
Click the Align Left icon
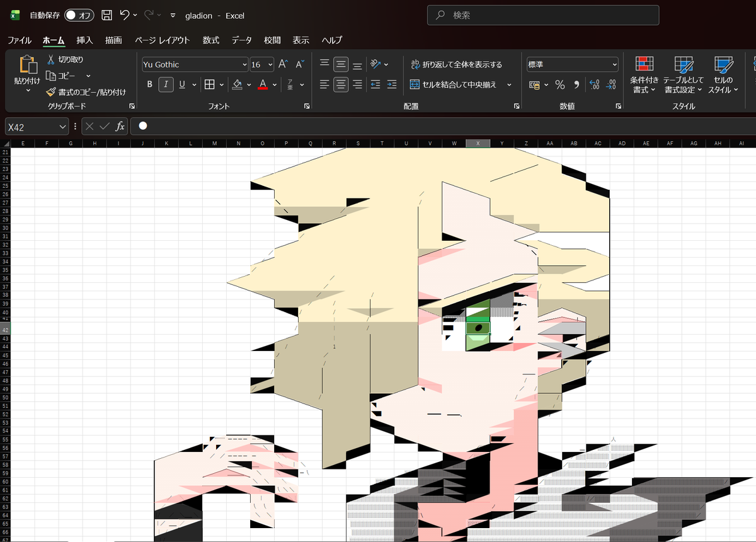[324, 84]
